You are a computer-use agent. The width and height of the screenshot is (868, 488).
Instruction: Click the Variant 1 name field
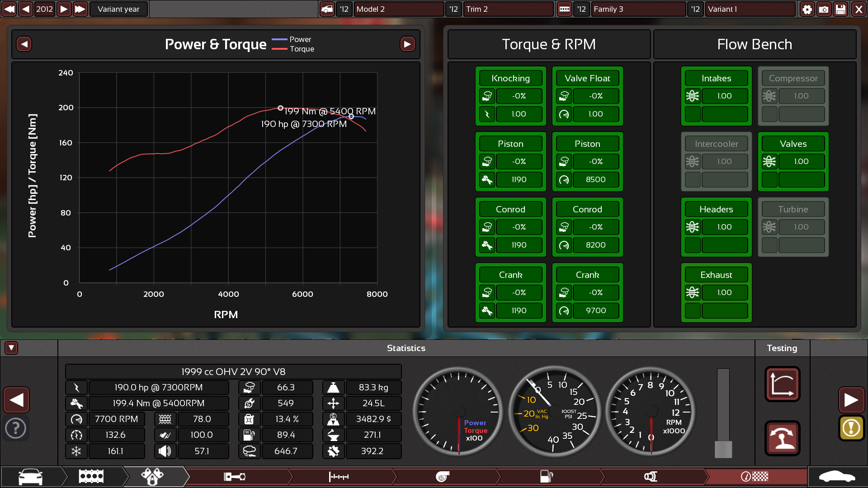click(x=750, y=9)
